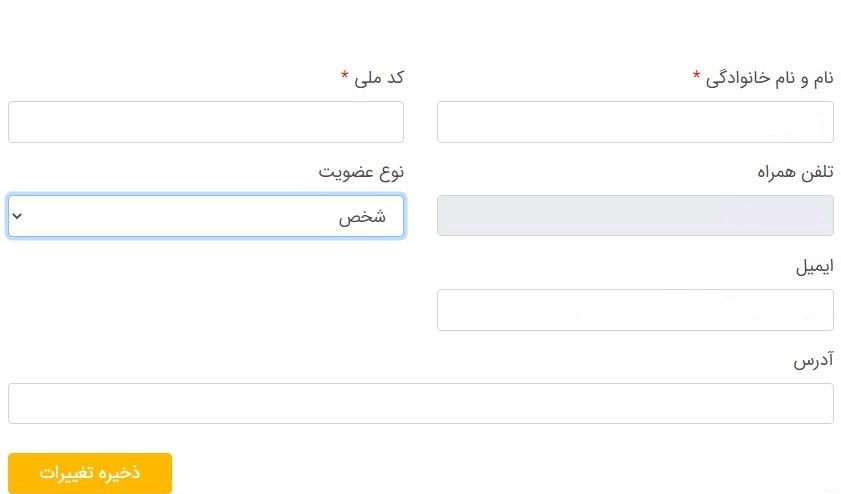Click the نام و نام خانوادگی label
The width and height of the screenshot is (841, 494).
pyautogui.click(x=770, y=79)
